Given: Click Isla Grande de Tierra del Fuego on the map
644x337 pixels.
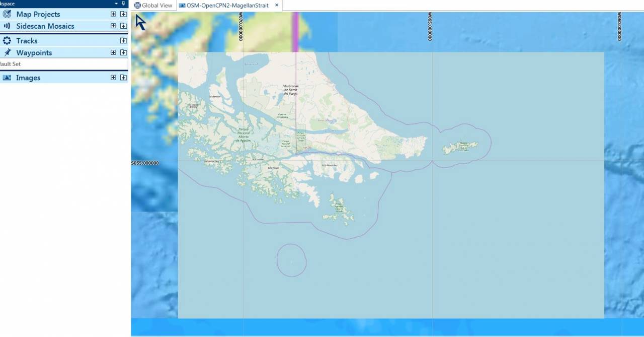Looking at the screenshot, I should coord(290,90).
